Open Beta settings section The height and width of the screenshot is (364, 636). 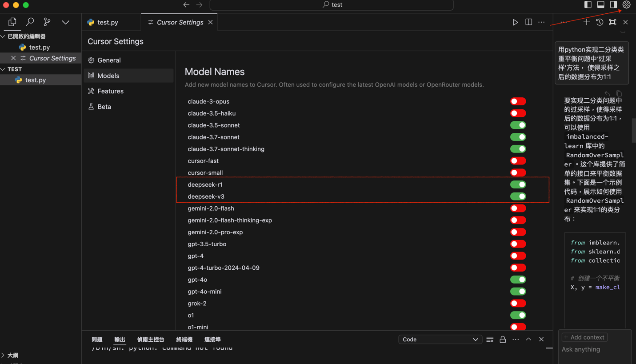128,107
